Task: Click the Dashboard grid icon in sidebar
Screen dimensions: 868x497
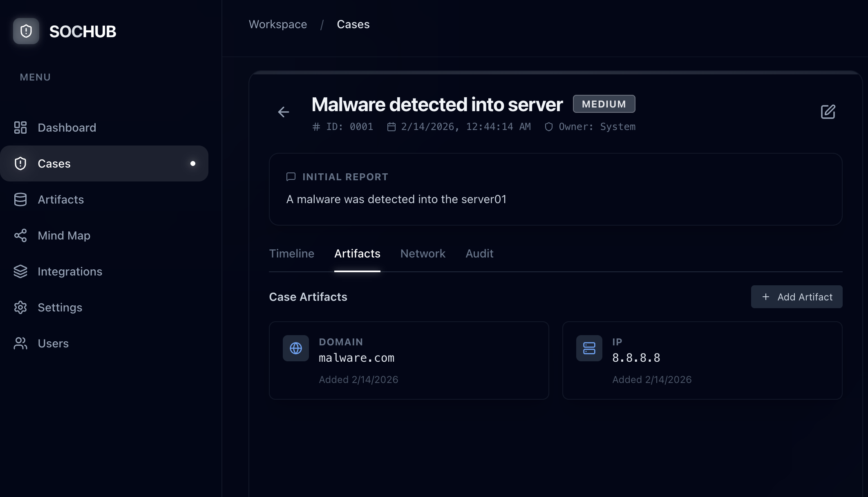Action: (x=20, y=128)
